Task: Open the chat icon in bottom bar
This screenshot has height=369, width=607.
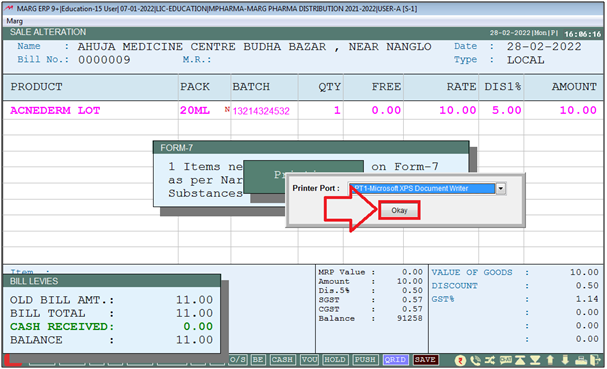Action: pos(506,360)
